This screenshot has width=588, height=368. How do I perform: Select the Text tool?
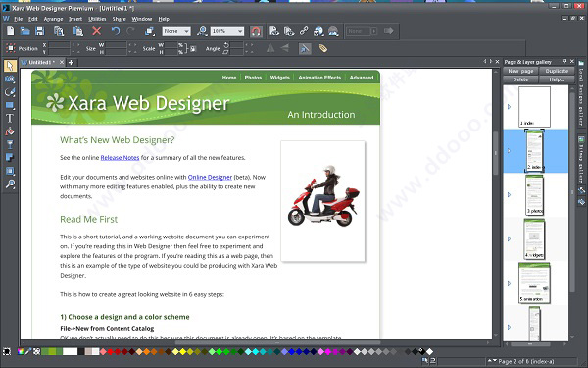pyautogui.click(x=10, y=119)
